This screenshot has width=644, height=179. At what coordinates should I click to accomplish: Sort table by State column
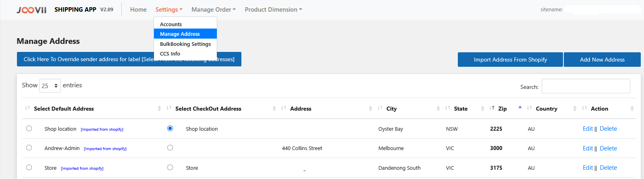[x=461, y=109]
